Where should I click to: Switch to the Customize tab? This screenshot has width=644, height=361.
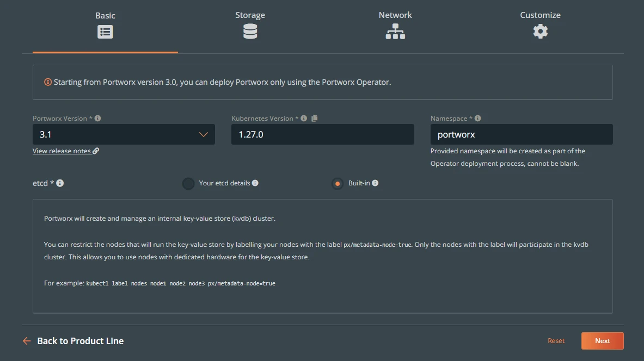(x=540, y=27)
